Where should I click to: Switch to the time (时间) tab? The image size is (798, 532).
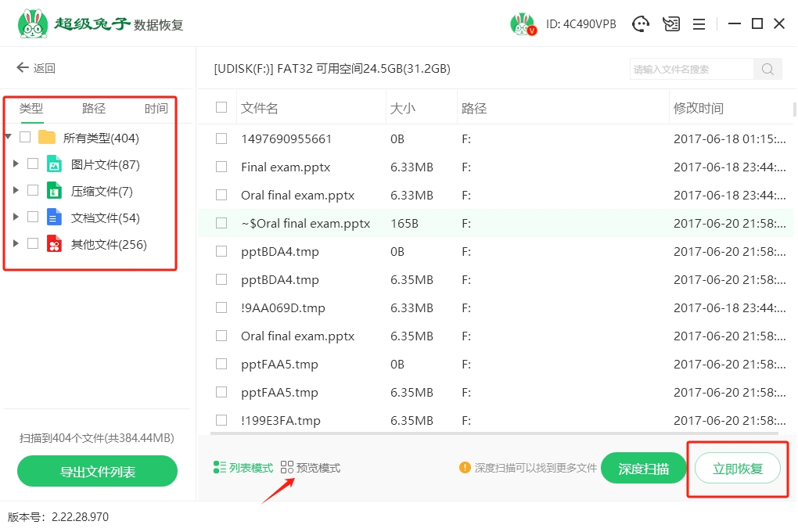point(156,109)
